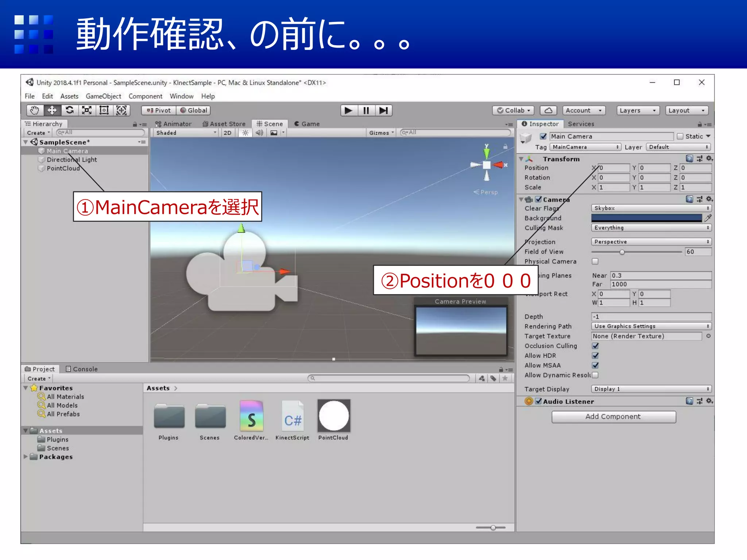Screen dimensions: 747x560
Task: Toggle Pivot handle position button
Action: coord(159,110)
